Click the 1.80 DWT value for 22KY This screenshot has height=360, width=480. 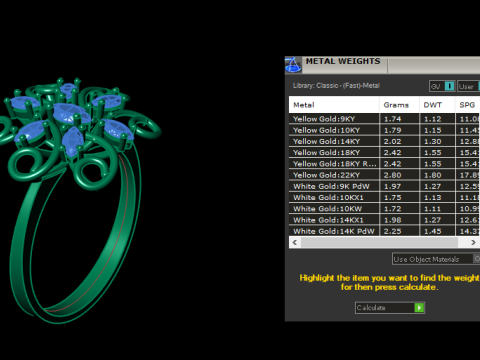[x=433, y=175]
